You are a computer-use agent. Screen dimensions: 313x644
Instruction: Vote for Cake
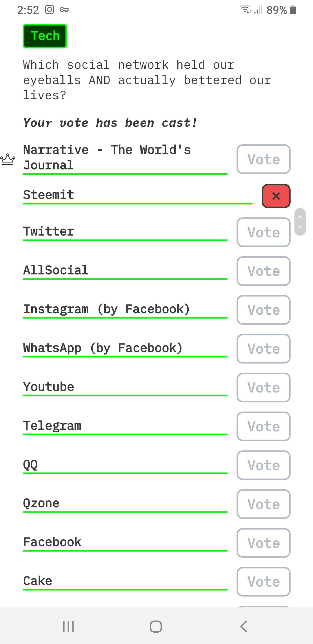click(x=263, y=582)
